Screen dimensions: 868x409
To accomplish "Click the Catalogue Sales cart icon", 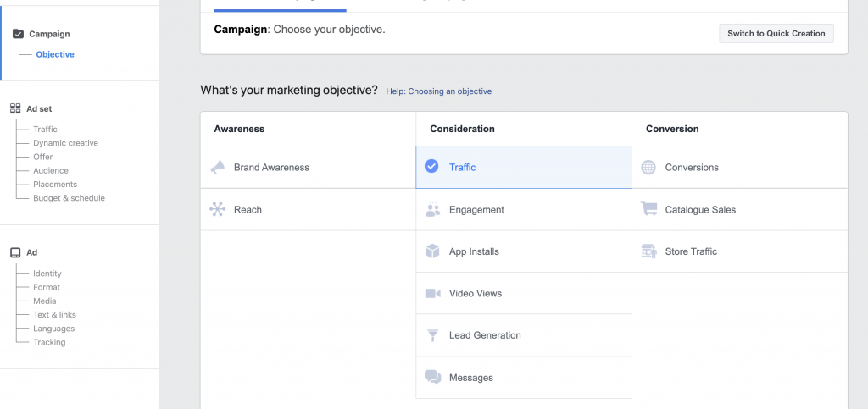I will pyautogui.click(x=648, y=209).
